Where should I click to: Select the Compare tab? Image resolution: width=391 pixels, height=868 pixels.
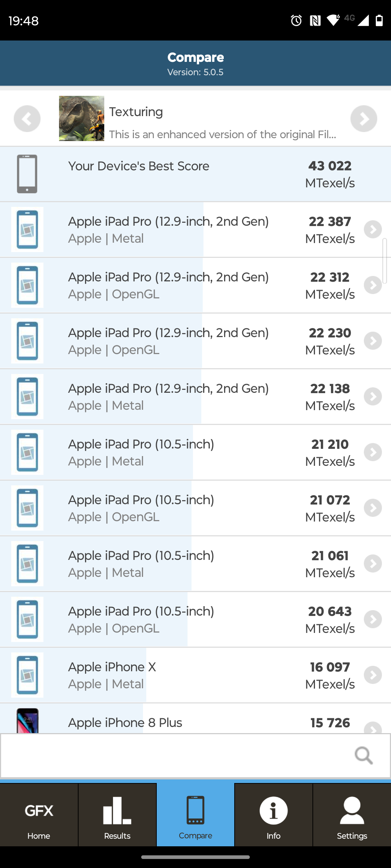point(195,815)
